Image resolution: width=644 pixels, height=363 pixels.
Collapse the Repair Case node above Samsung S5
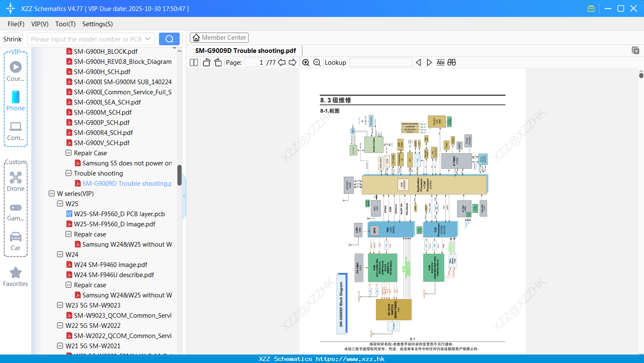[x=69, y=153]
